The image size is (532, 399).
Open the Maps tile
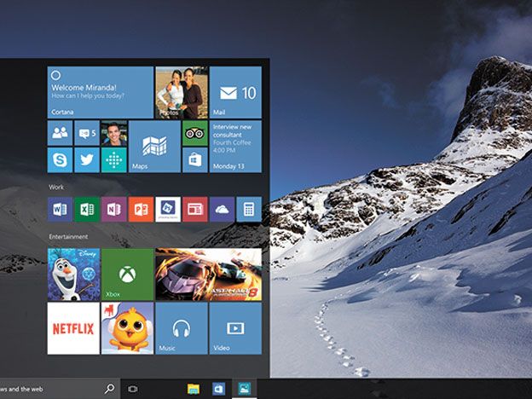point(154,147)
